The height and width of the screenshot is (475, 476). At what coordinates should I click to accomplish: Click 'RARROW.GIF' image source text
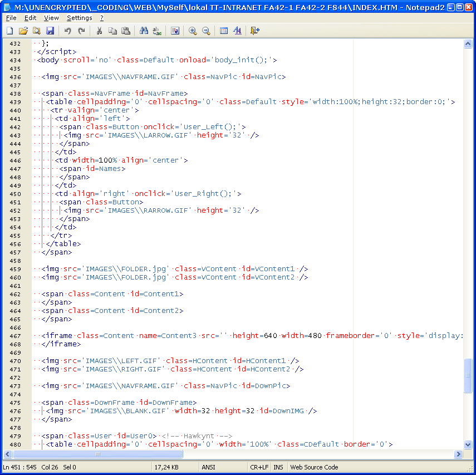tap(165, 210)
